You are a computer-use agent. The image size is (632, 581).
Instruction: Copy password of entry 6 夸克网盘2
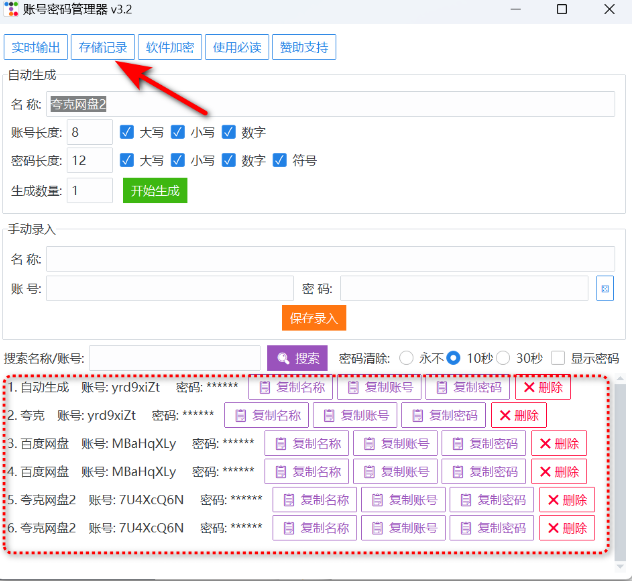pos(492,528)
